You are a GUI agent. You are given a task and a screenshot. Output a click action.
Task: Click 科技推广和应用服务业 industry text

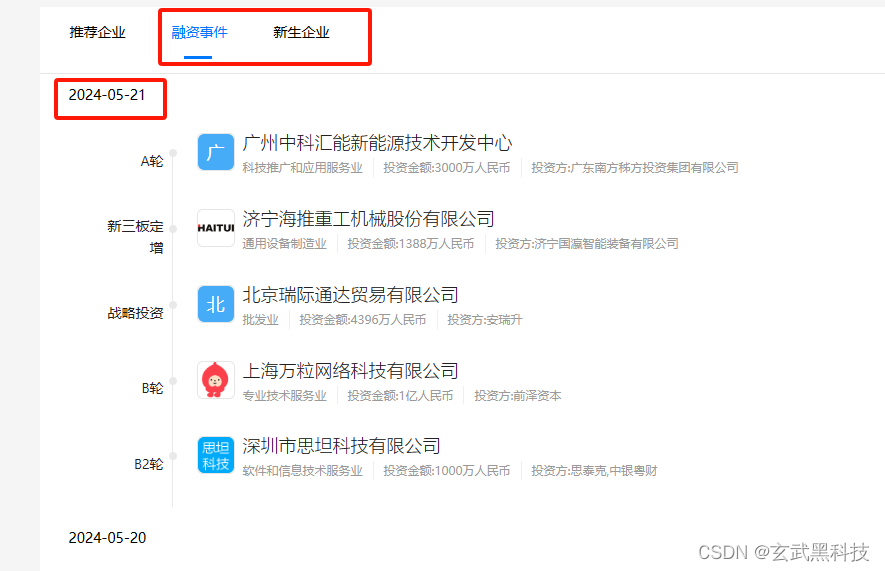[x=303, y=168]
